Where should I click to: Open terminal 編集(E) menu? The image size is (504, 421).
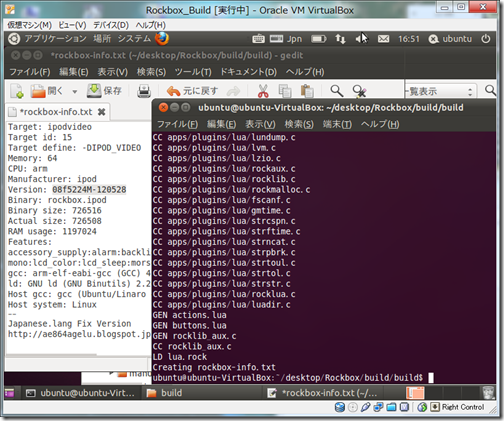[221, 124]
